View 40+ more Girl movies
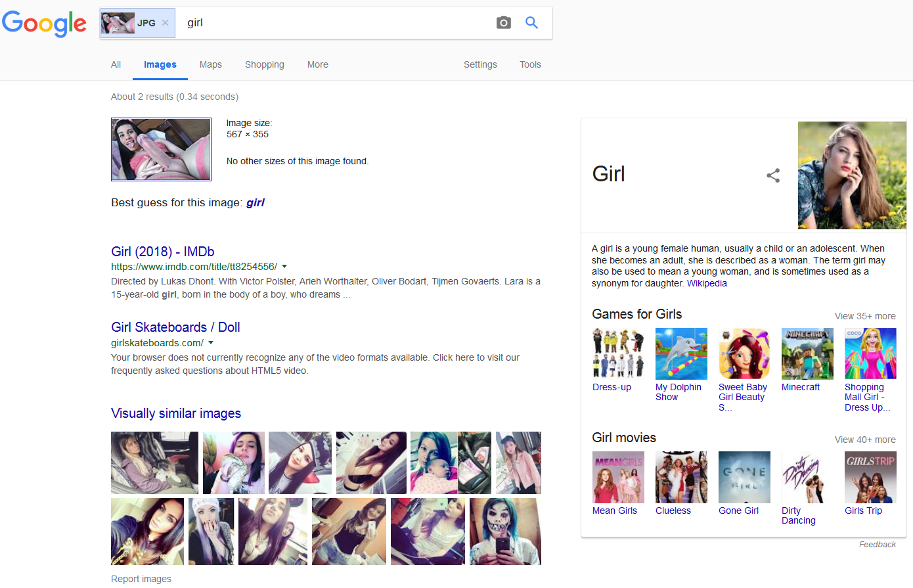The image size is (913, 588). tap(865, 440)
